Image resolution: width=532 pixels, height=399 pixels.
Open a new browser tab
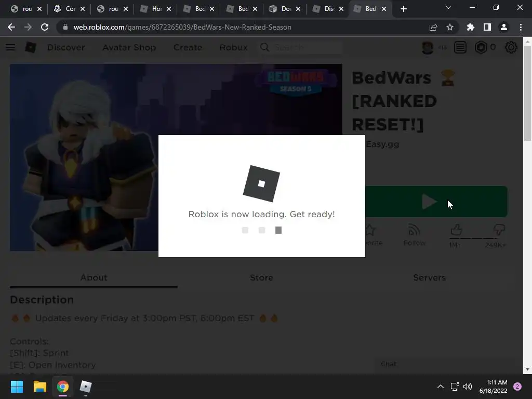(x=403, y=9)
